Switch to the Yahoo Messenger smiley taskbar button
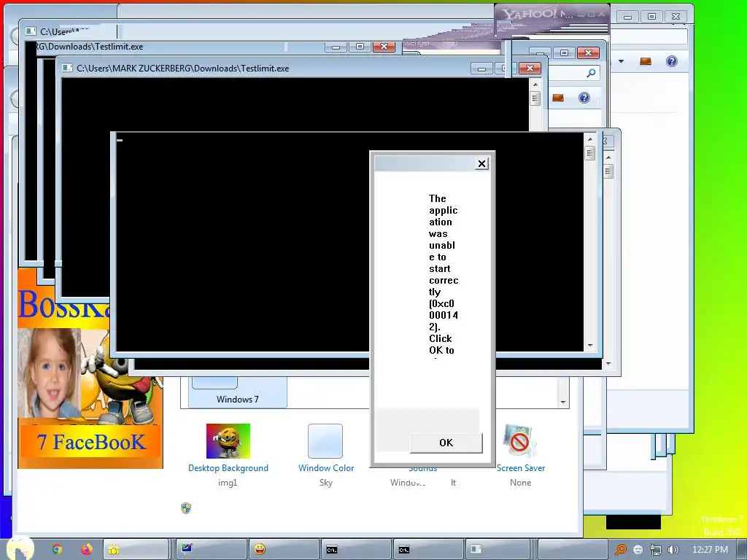Viewport: 747px width, 560px height. pos(284,550)
